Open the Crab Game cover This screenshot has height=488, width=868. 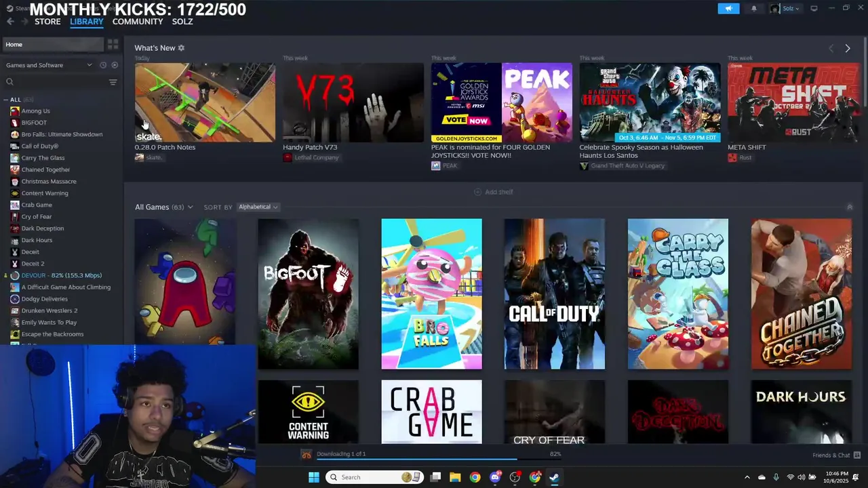432,412
